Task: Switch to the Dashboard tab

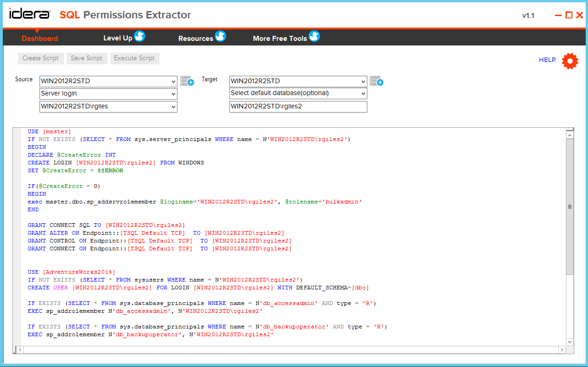Action: 40,38
